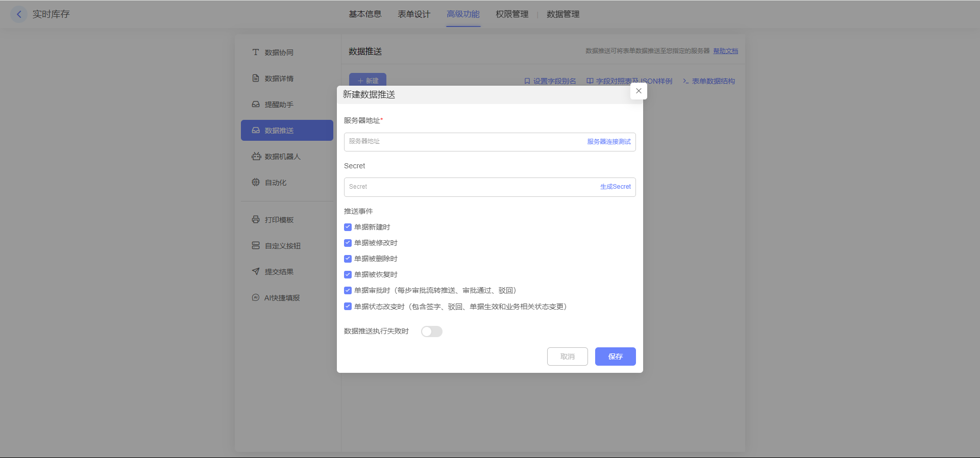Uncheck the 单据被删除时 checkbox
Image resolution: width=980 pixels, height=458 pixels.
coord(348,259)
